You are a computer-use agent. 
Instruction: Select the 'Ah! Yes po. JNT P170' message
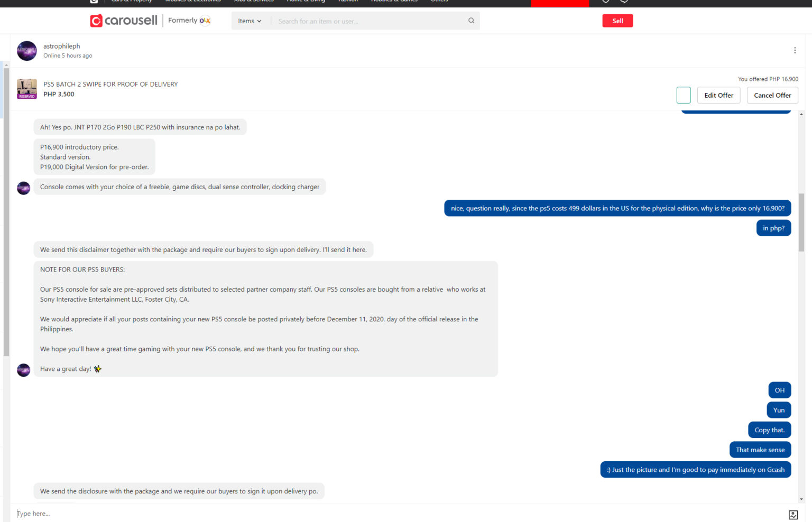[140, 127]
